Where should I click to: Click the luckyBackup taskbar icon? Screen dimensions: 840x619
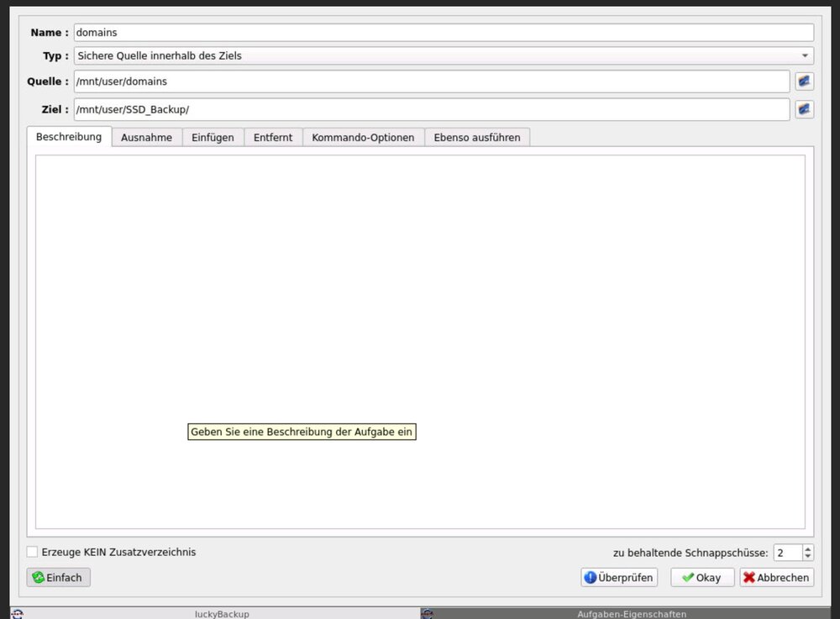point(17,614)
